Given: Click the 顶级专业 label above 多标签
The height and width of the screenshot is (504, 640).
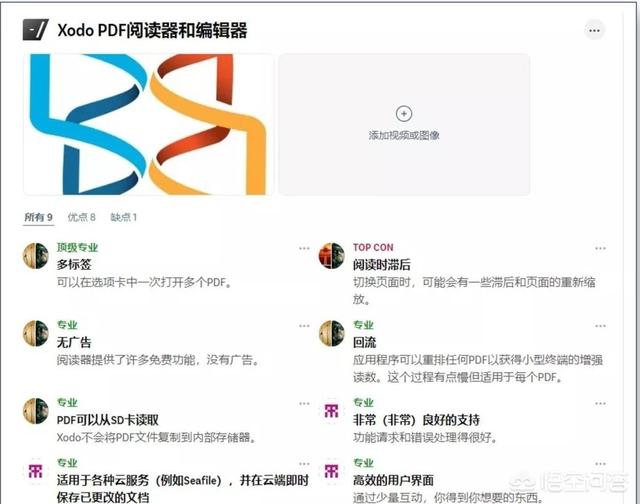Looking at the screenshot, I should pyautogui.click(x=77, y=247).
